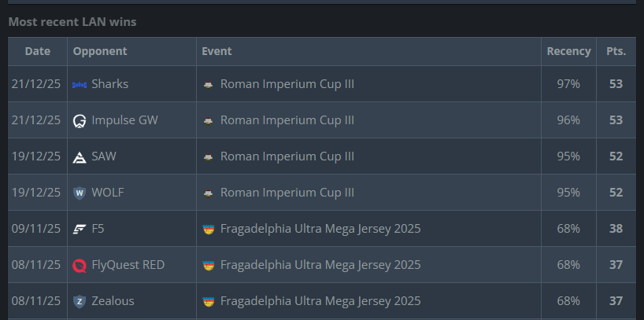Click the Pts. column header
644x320 pixels.
tap(616, 51)
